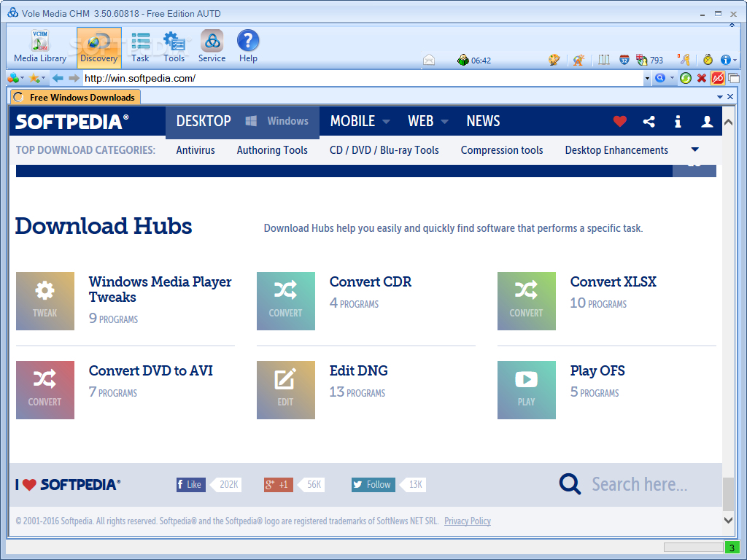Click the Google +1 button
Viewport: 747px width, 560px height.
point(279,484)
